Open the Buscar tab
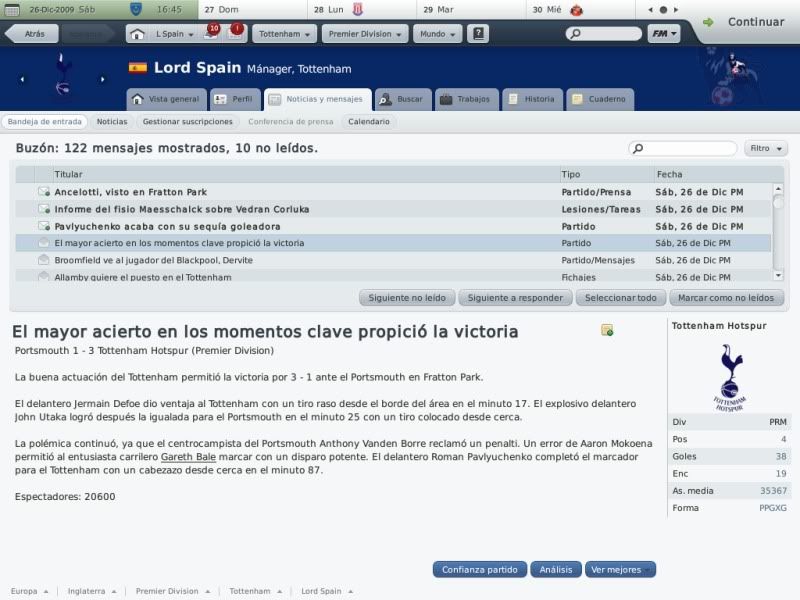800x600 pixels. click(x=403, y=99)
